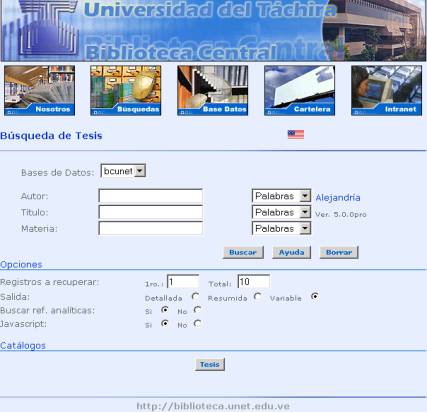Switch language via the US flag icon
Image resolution: width=427 pixels, height=412 pixels.
[x=296, y=134]
